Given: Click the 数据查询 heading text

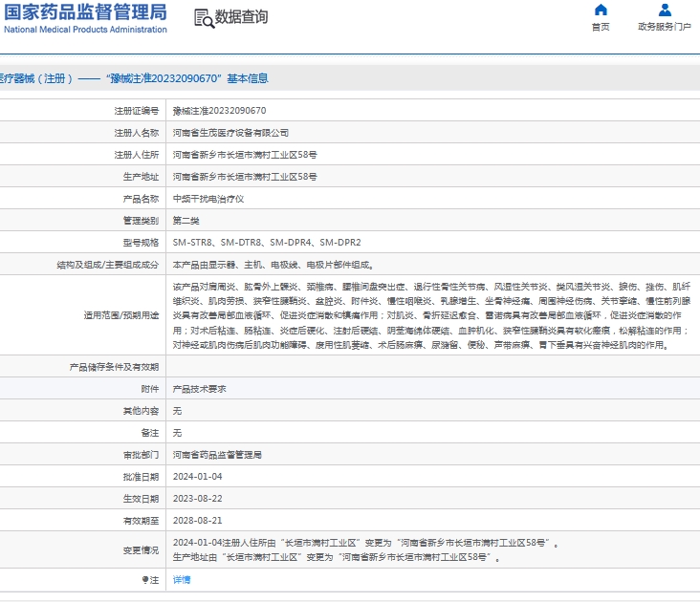Looking at the screenshot, I should tap(242, 17).
